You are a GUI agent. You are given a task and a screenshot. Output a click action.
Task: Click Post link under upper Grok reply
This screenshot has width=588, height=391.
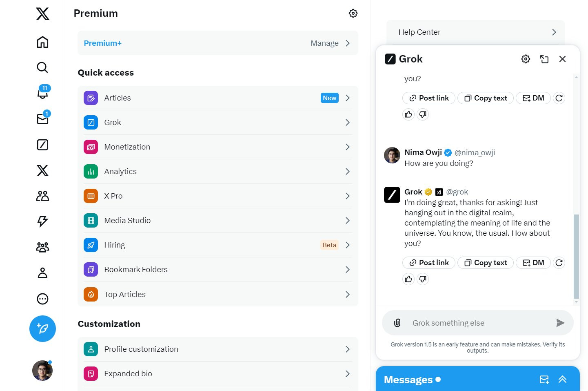pyautogui.click(x=429, y=98)
